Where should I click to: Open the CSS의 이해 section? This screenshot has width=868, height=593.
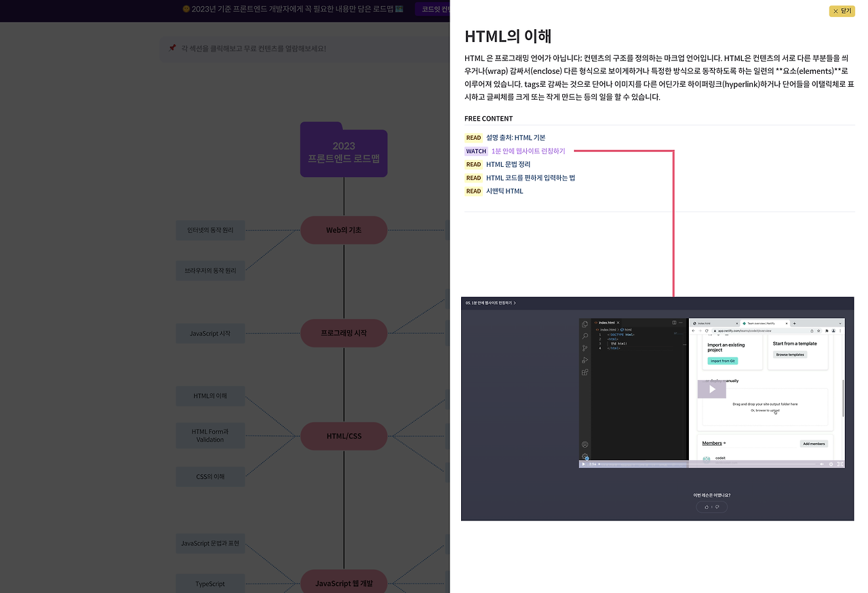click(210, 476)
